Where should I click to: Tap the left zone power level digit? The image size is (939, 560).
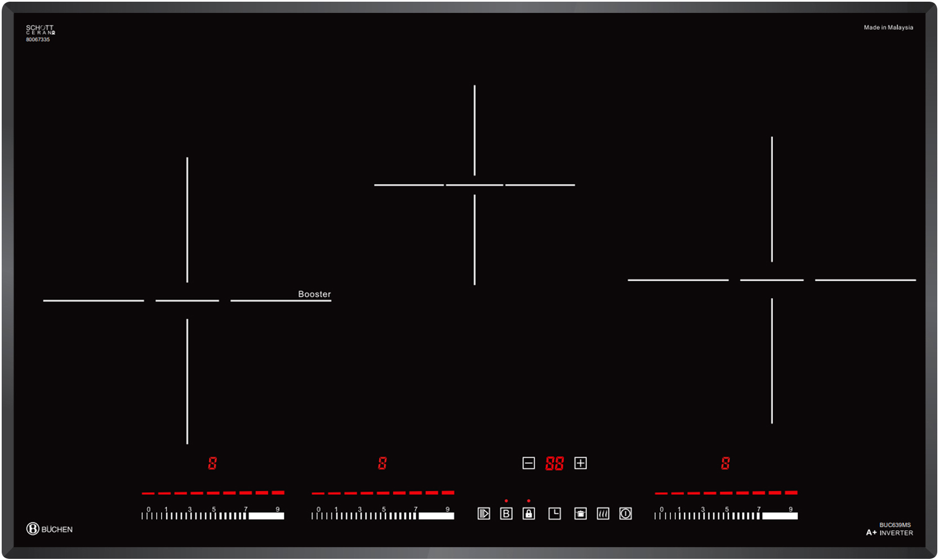212,463
